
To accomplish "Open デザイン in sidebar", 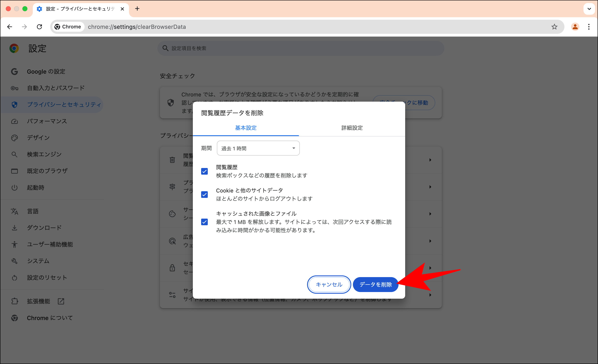I will (52, 138).
